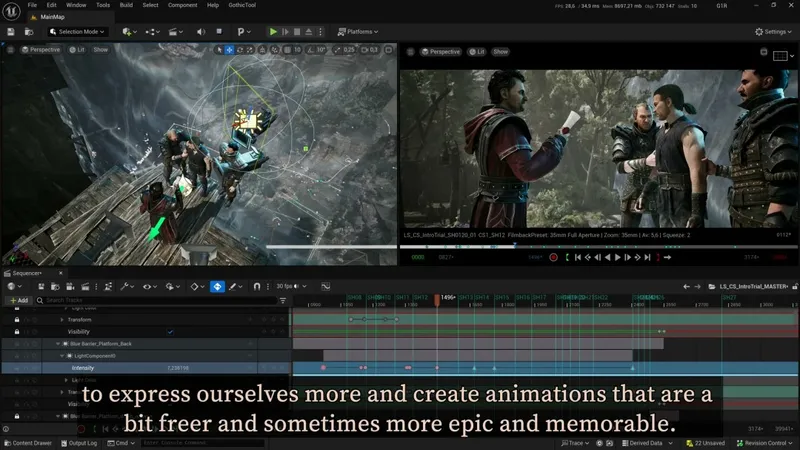Viewport: 800px width, 450px height.
Task: Open the Build menu
Action: [x=126, y=5]
